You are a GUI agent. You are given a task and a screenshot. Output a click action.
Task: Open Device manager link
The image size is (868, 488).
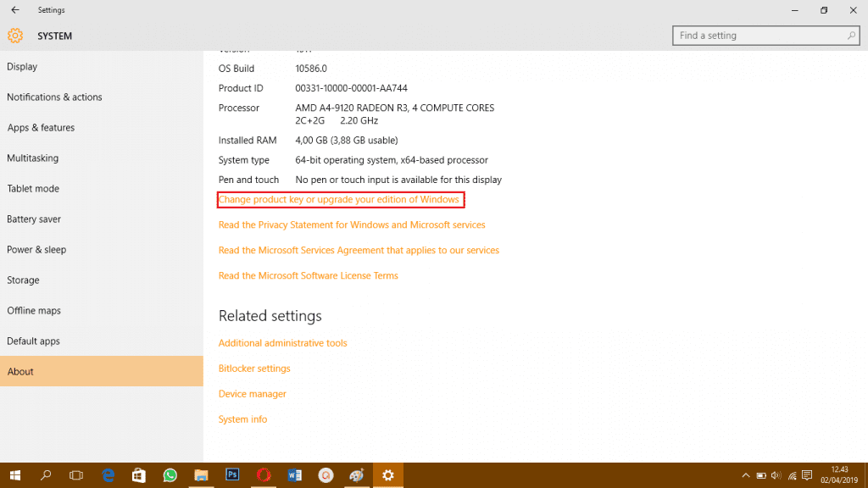(252, 394)
